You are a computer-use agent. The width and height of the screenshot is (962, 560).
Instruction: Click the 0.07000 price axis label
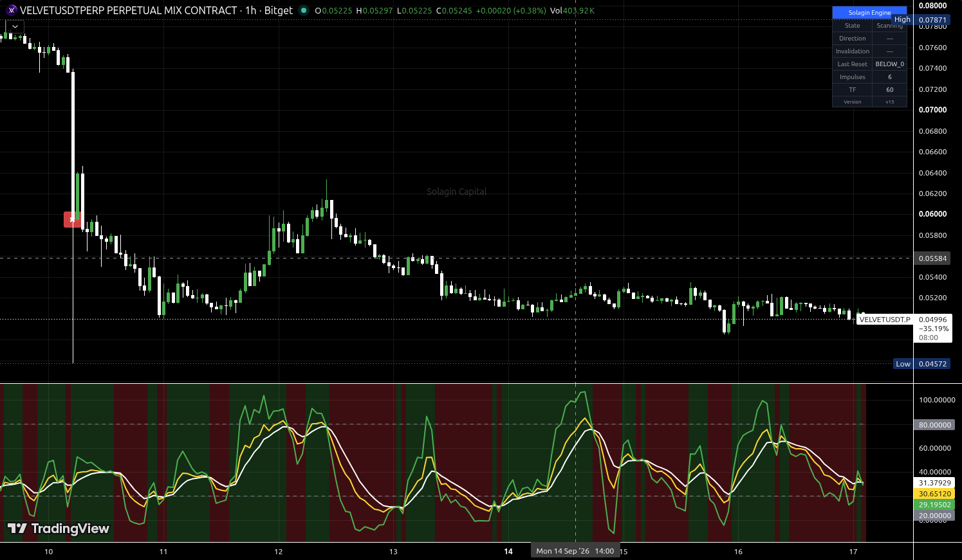(932, 110)
